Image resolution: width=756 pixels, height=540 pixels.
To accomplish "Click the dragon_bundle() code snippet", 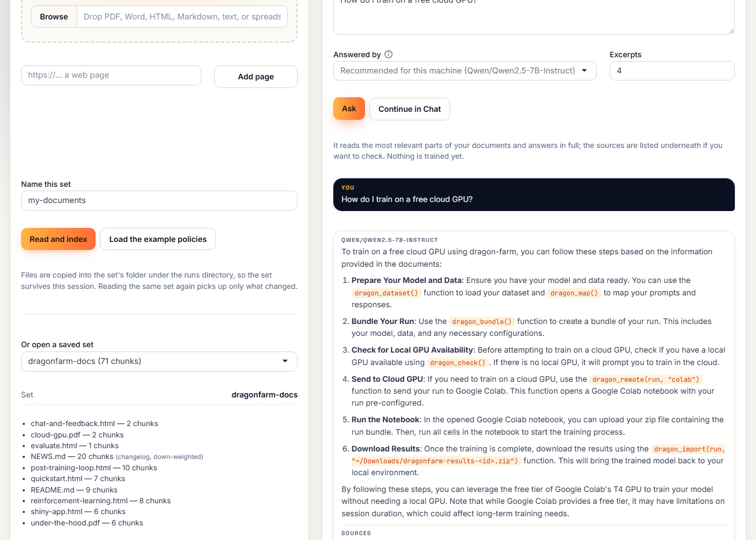I will (482, 322).
